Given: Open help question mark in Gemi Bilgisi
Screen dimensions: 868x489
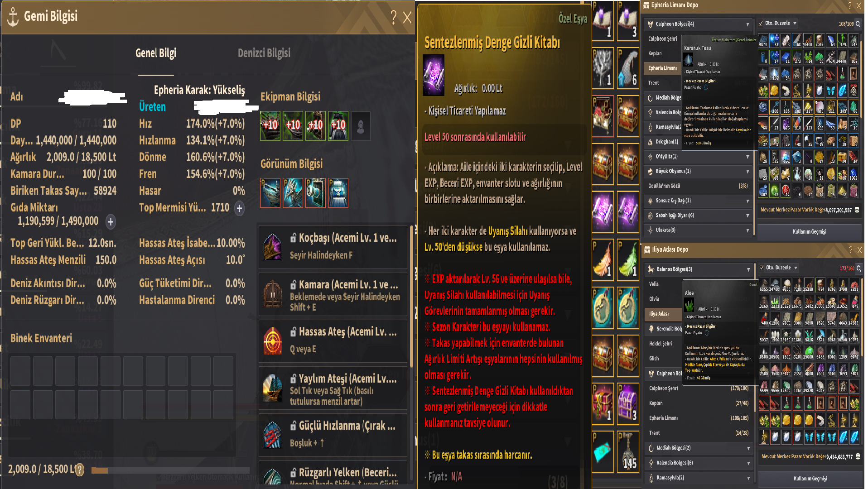Looking at the screenshot, I should [393, 17].
